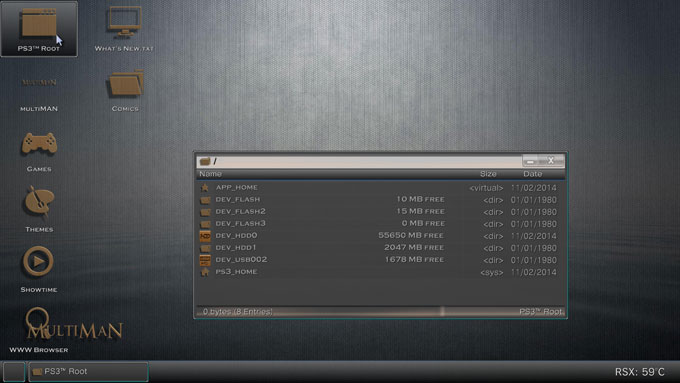This screenshot has height=383, width=680.
Task: Close the file manager window
Action: click(x=551, y=160)
